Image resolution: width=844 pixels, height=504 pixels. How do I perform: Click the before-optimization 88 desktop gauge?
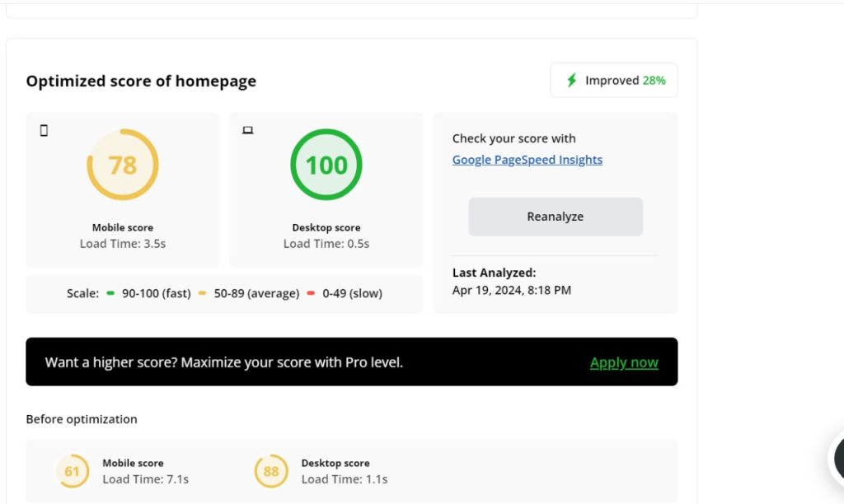[x=270, y=471]
